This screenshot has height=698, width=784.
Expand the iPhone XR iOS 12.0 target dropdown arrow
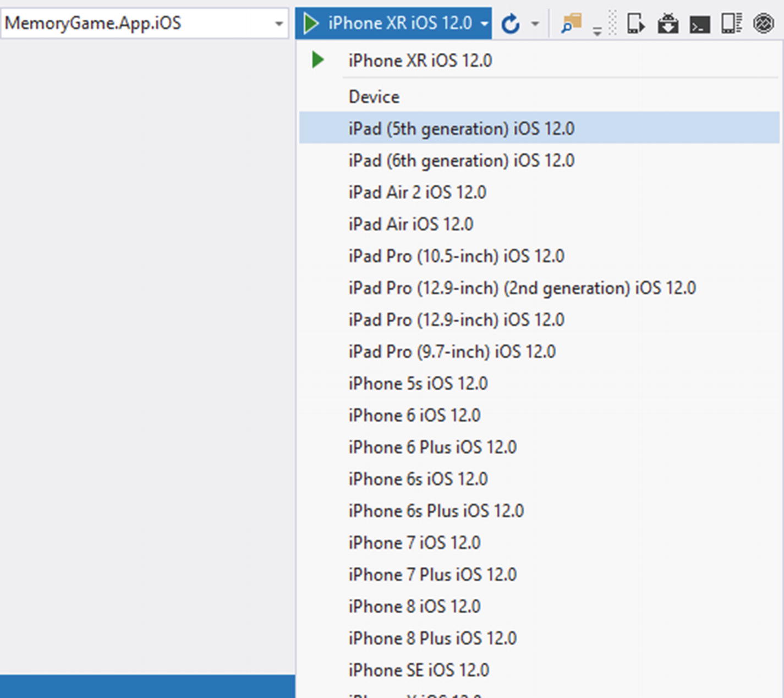point(484,24)
